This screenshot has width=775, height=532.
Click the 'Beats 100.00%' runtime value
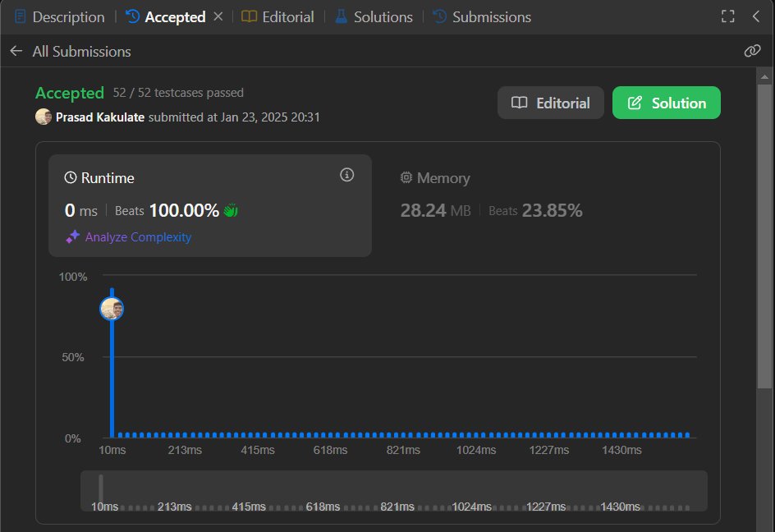pos(167,211)
